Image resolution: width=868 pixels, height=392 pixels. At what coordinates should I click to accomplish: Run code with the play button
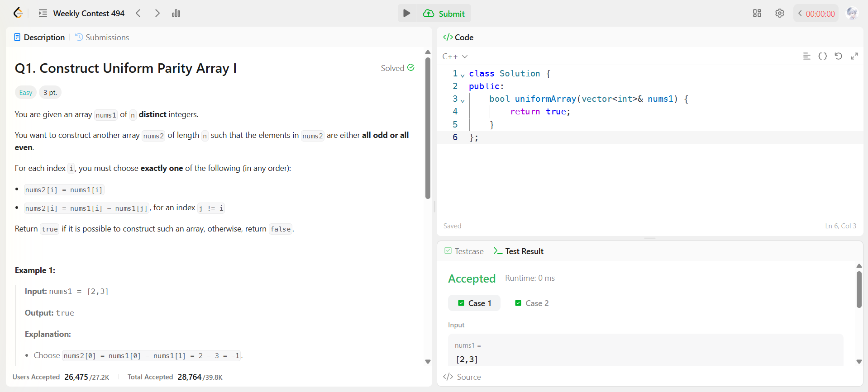pos(406,13)
